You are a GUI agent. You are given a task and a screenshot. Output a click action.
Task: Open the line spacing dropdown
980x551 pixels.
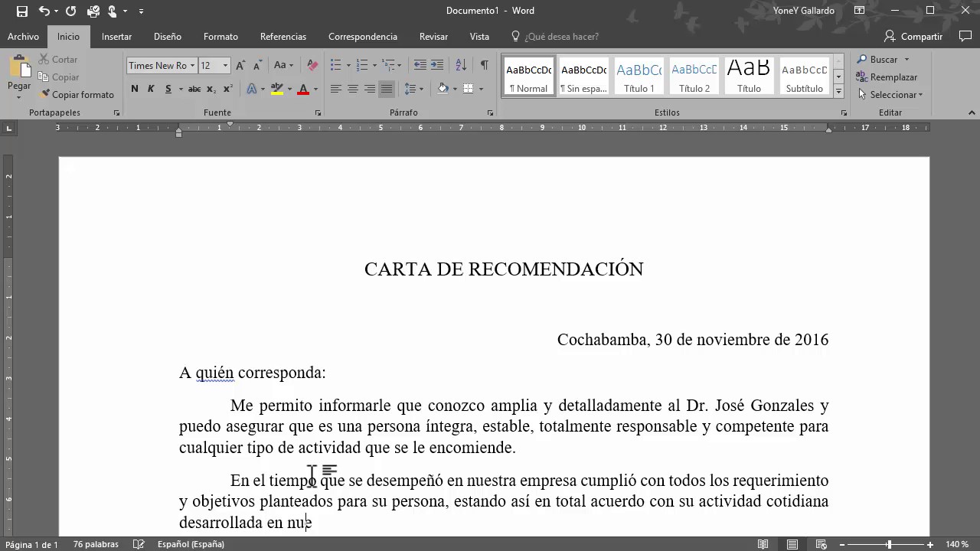pyautogui.click(x=413, y=89)
